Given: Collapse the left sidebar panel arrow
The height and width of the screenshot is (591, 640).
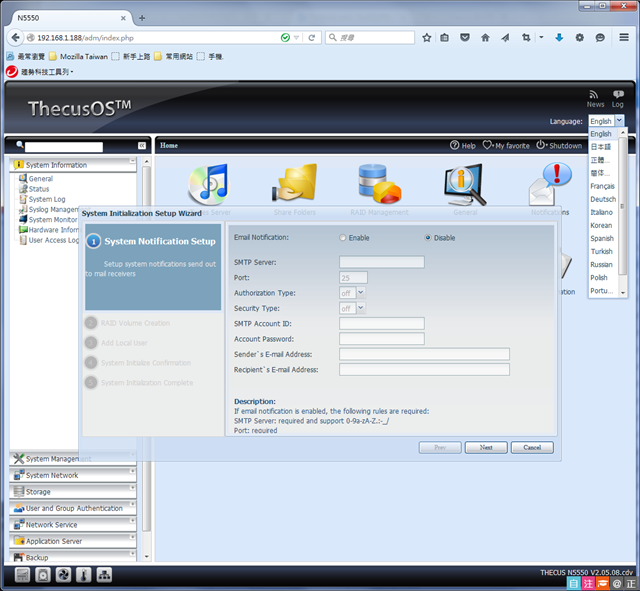Looking at the screenshot, I should coord(142,146).
